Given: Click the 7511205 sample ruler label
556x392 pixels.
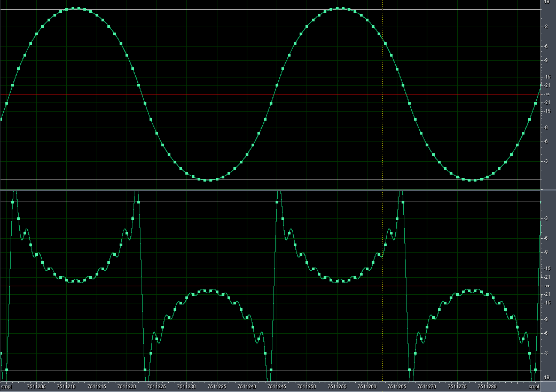Looking at the screenshot, I should [36, 387].
